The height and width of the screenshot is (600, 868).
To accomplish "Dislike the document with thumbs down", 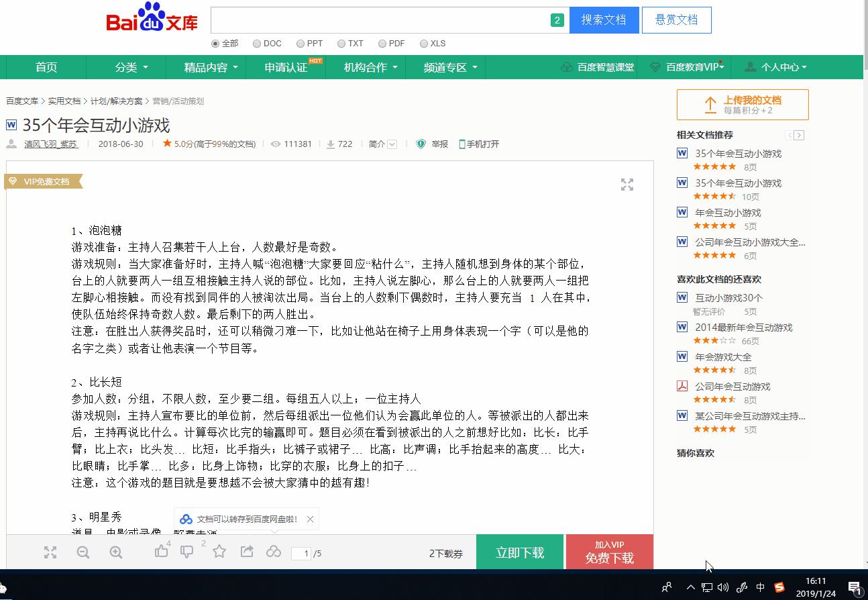I will pos(186,552).
